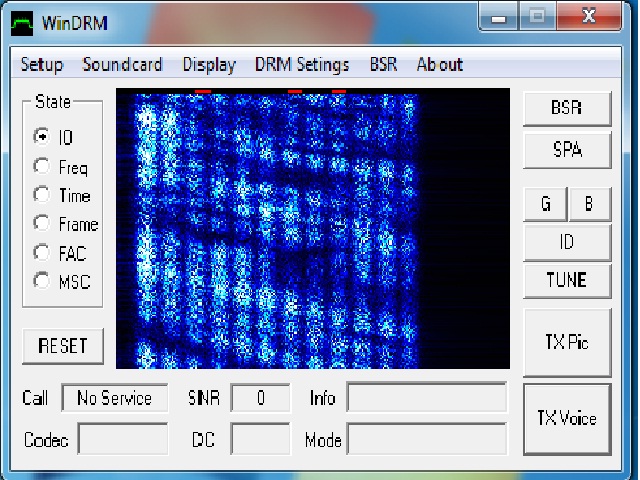Open the DRM Settings menu

(x=302, y=65)
